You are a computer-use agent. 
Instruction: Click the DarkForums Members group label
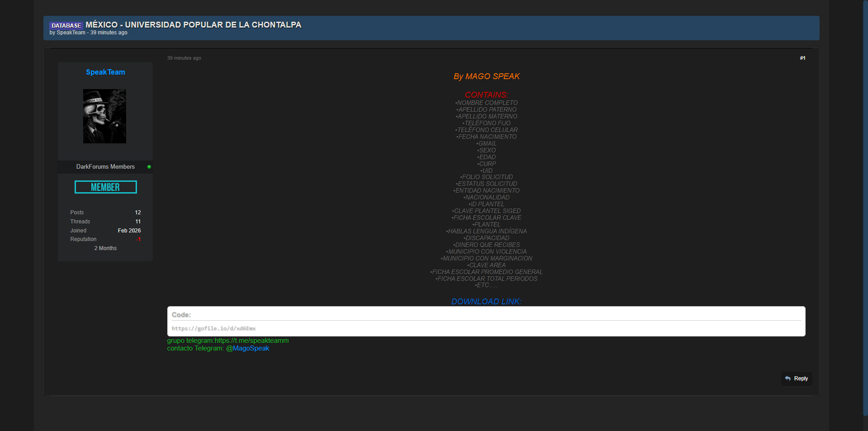pos(105,167)
